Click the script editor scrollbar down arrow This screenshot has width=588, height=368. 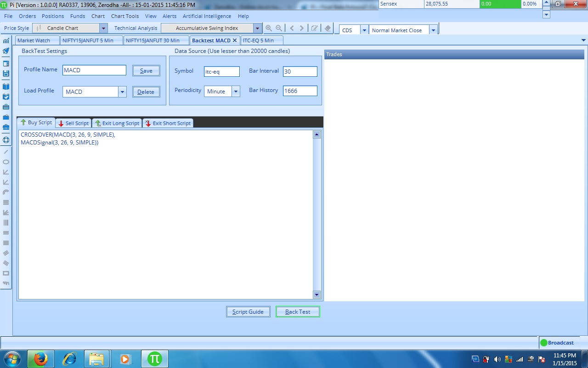point(317,294)
